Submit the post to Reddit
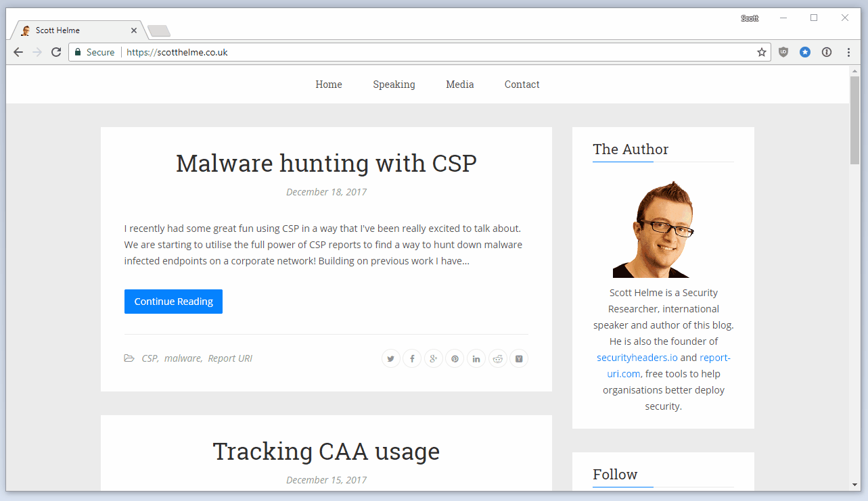Viewport: 868px width, 501px height. 498,359
